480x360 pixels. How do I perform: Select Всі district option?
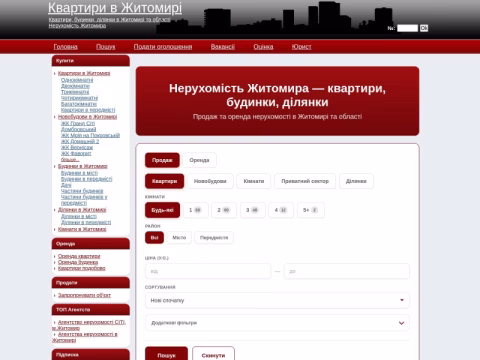[154, 238]
